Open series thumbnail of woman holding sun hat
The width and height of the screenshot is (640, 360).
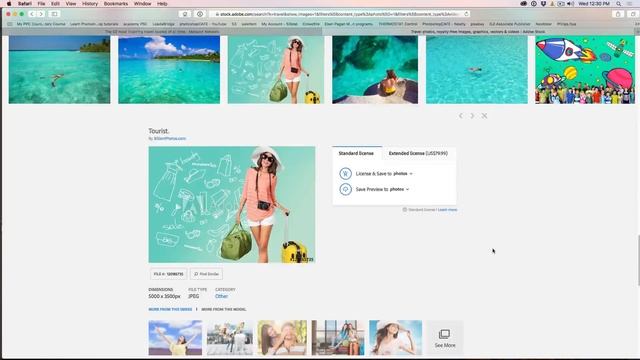click(396, 338)
